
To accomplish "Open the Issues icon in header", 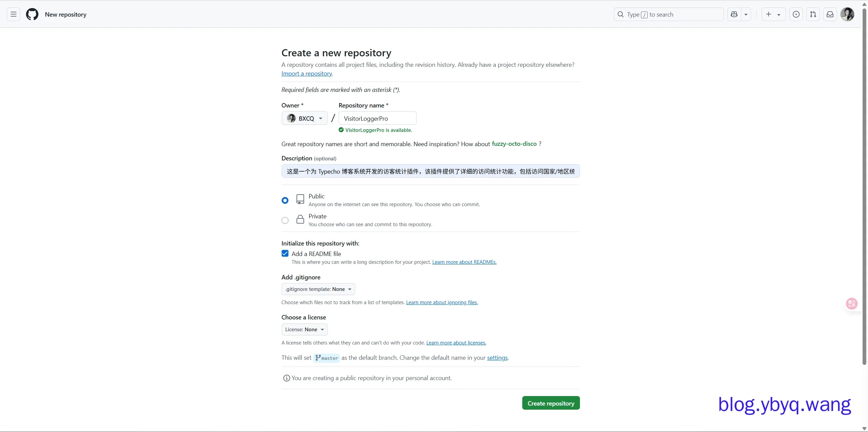I will click(x=796, y=14).
